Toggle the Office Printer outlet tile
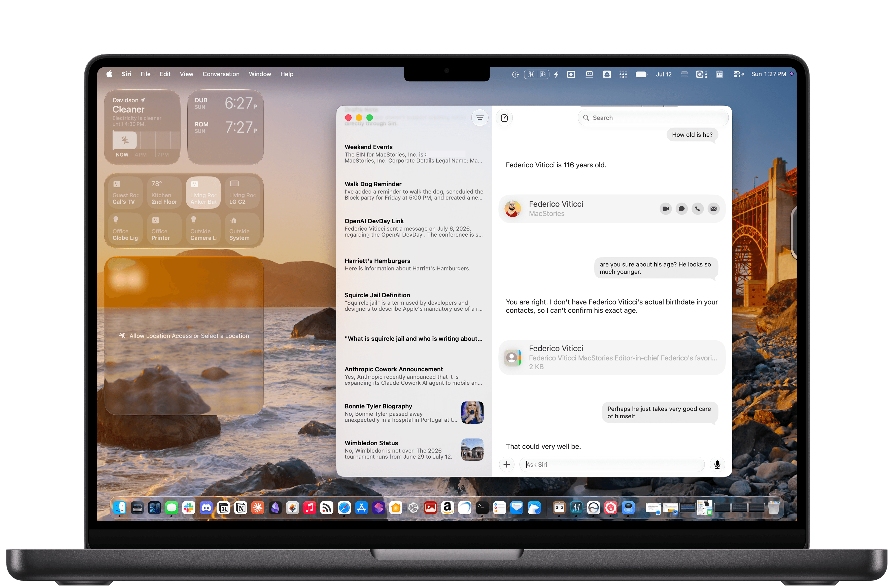The image size is (894, 588). tap(164, 229)
